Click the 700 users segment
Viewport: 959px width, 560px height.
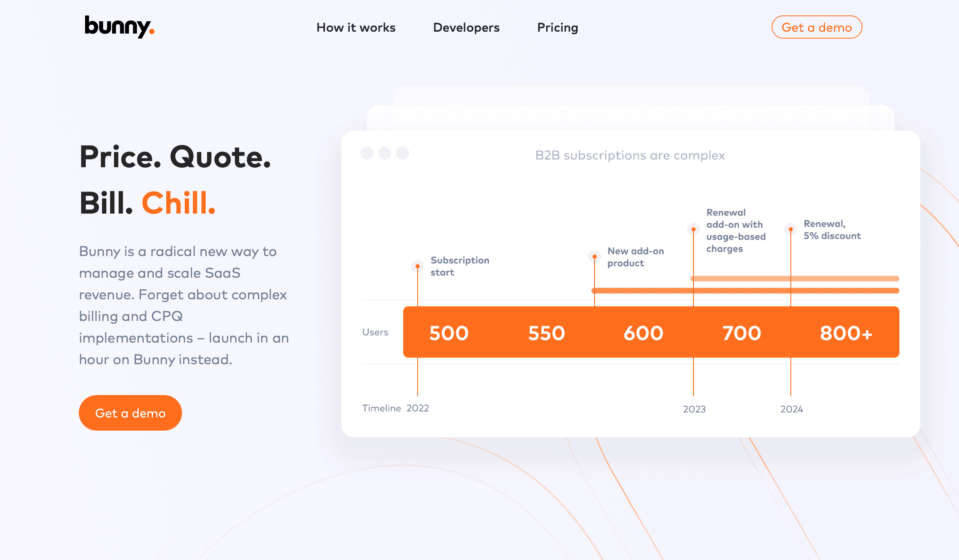point(742,333)
